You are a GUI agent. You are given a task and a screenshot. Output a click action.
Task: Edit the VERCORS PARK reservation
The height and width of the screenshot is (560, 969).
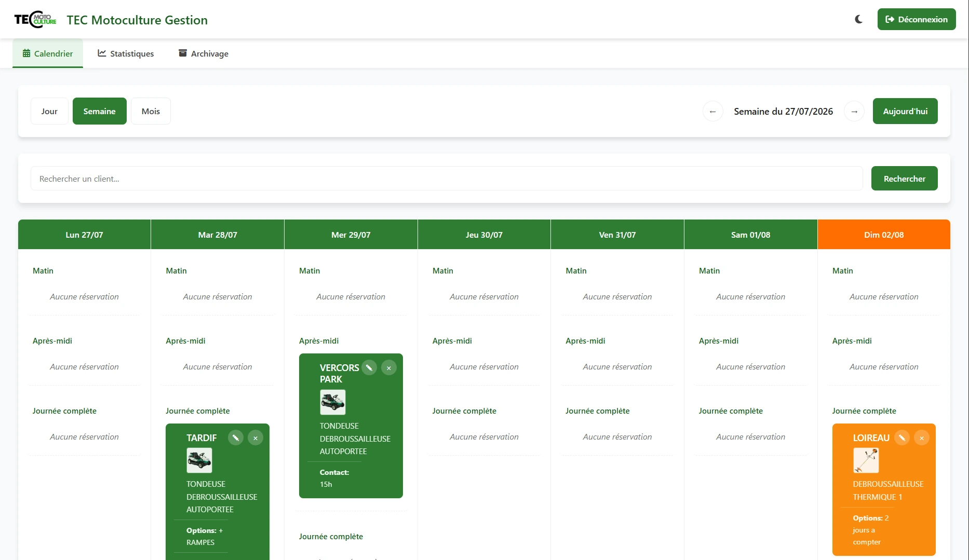(369, 368)
